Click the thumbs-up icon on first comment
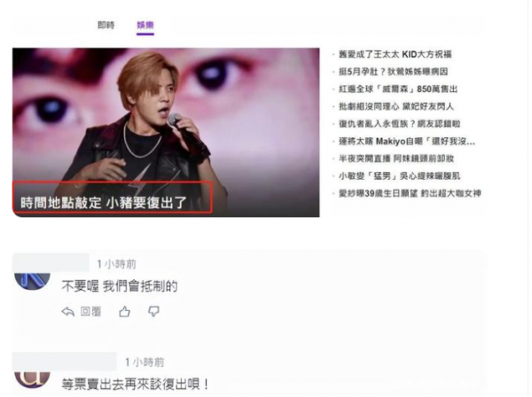This screenshot has width=532, height=397. [124, 311]
